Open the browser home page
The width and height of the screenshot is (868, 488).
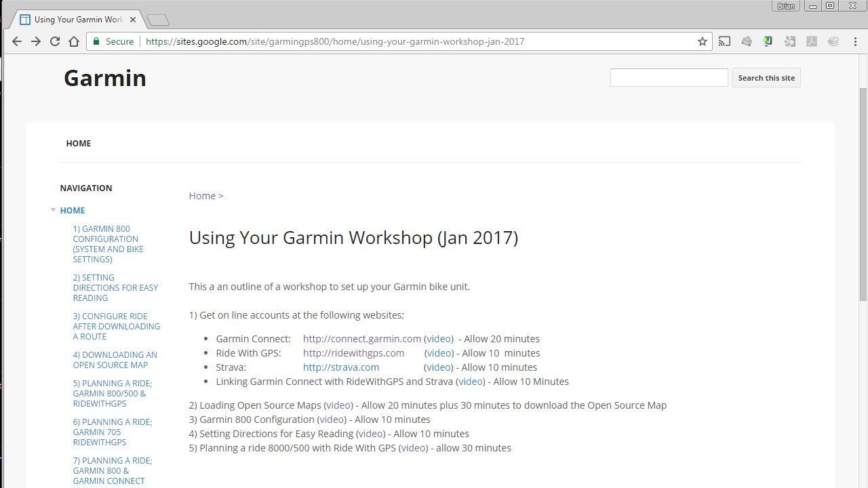click(x=74, y=41)
